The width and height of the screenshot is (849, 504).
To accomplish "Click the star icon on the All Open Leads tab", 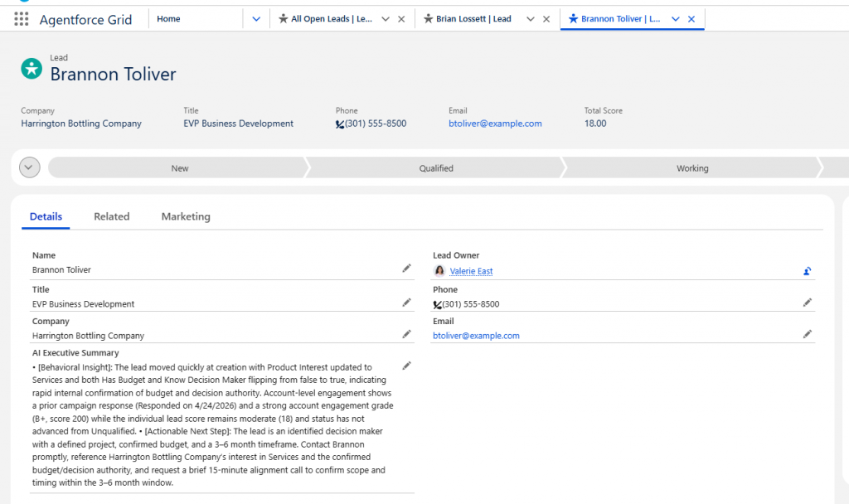I will [284, 19].
